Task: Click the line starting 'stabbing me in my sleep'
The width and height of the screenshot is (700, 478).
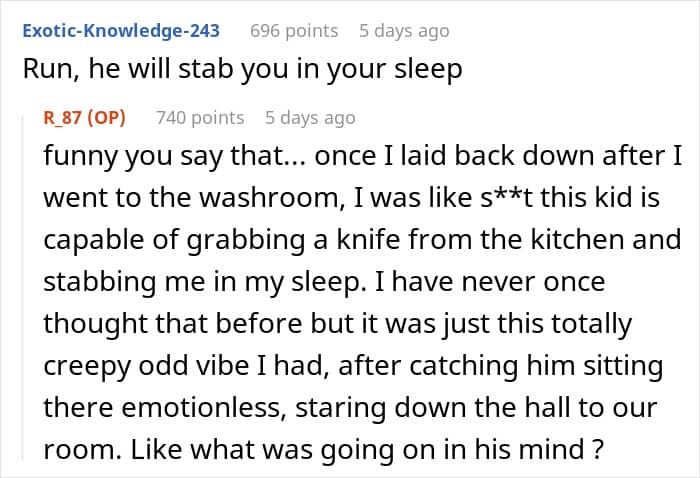Action: [324, 282]
